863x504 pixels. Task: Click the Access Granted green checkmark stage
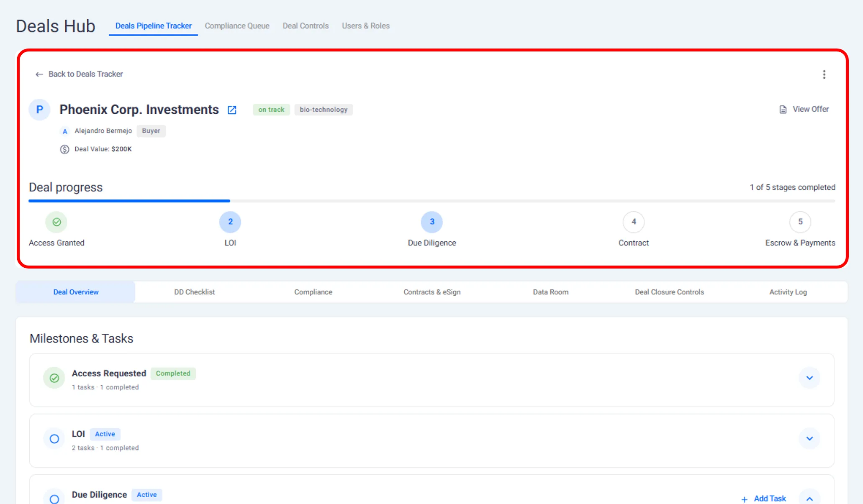(x=57, y=222)
